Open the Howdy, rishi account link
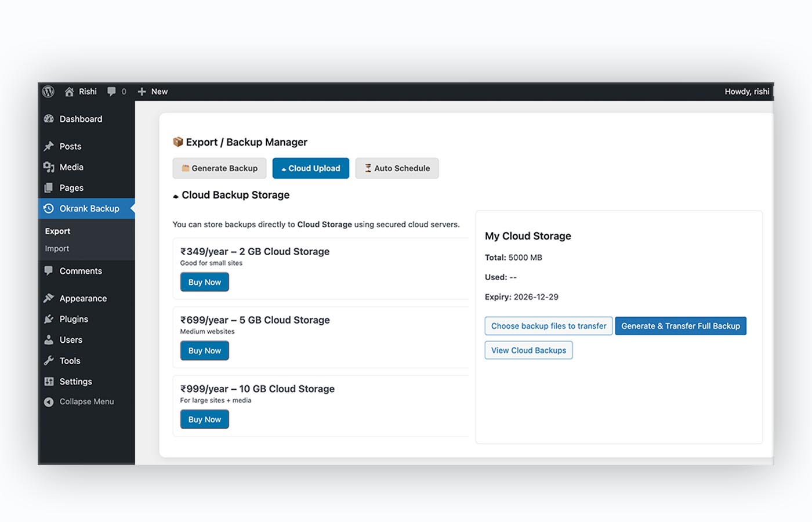Viewport: 812px width, 522px height. pyautogui.click(x=747, y=91)
